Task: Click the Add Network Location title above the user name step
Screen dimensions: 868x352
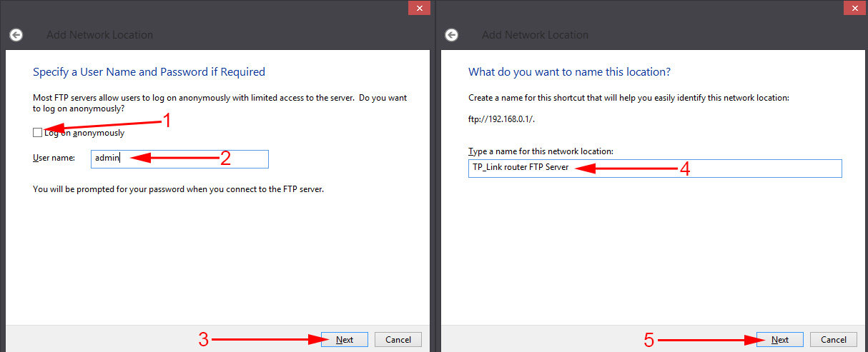Action: 99,35
